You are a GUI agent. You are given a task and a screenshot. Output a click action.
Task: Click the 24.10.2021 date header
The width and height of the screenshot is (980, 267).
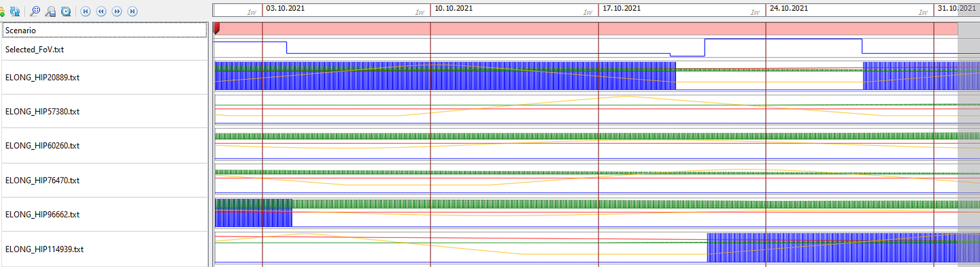tap(789, 8)
